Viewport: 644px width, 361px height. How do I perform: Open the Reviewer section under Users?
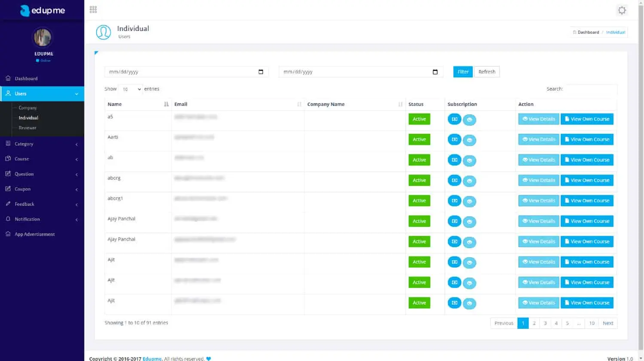(x=27, y=128)
